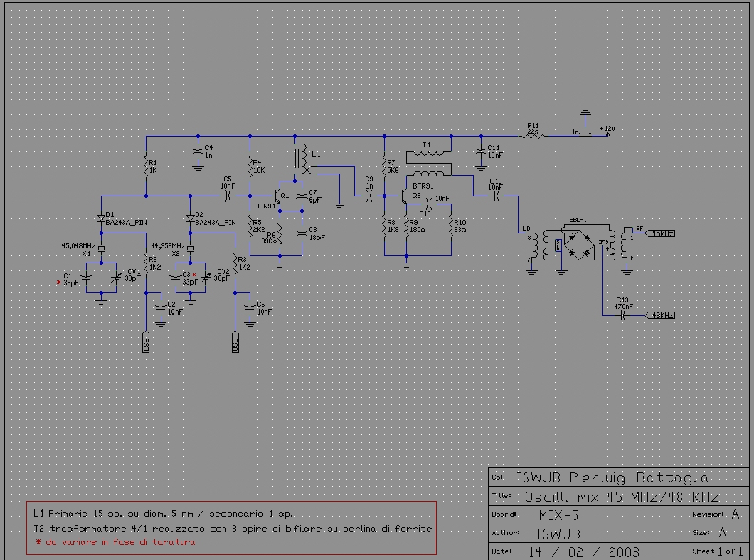Viewport: 754px width, 560px height.
Task: Click the 'I6WJB Pierluigi Battaglia' company field
Action: (612, 477)
